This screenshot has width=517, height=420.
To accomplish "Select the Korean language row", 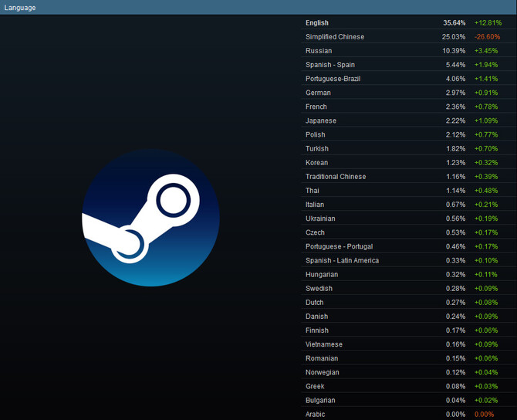I will 409,163.
